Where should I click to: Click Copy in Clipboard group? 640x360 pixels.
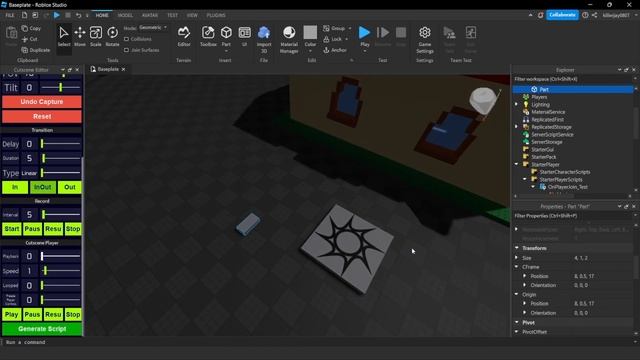[x=31, y=28]
